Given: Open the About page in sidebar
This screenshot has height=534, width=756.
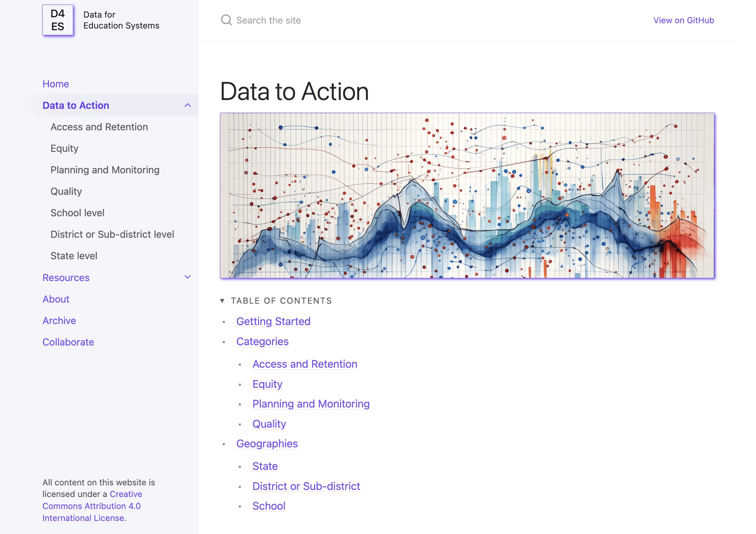Looking at the screenshot, I should coord(56,299).
